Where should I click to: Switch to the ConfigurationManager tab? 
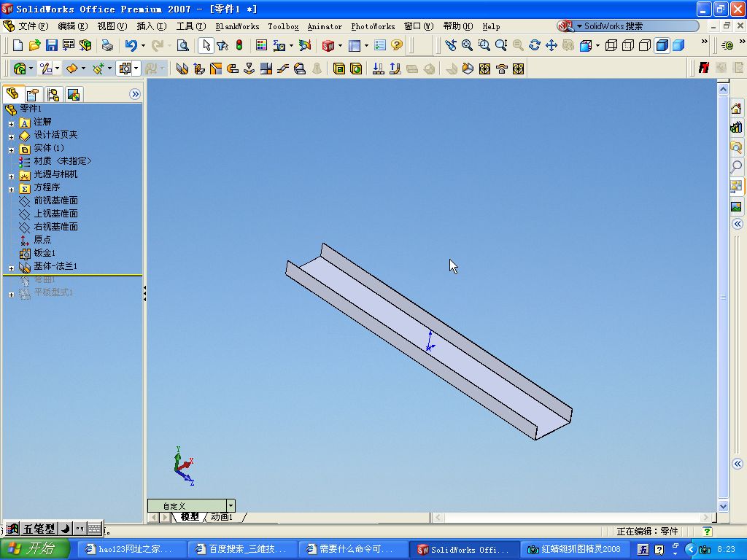point(53,94)
